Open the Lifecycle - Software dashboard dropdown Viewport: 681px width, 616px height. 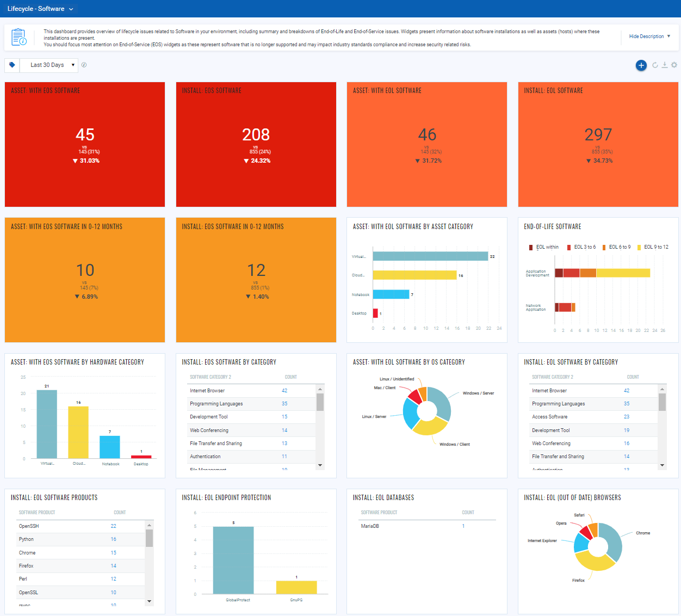40,9
